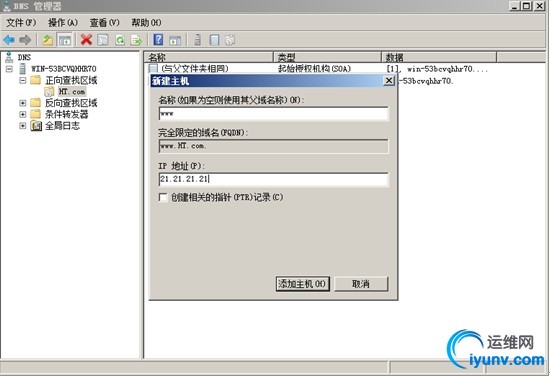550x376 pixels.
Task: Select 全局日志 tree label
Action: coord(62,126)
